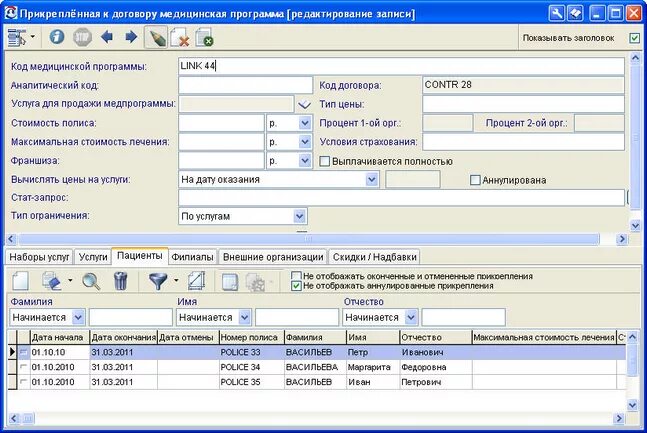Go to previous record with left arrow
The height and width of the screenshot is (433, 647).
(x=107, y=37)
